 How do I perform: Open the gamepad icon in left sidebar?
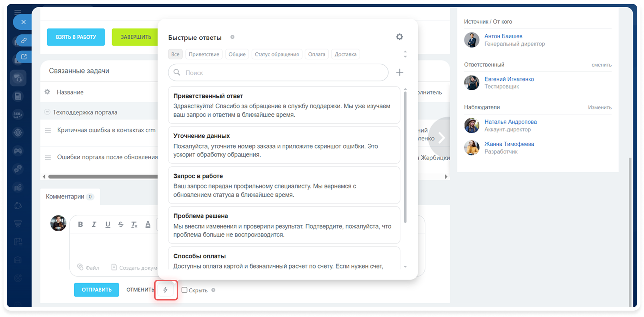tap(18, 151)
